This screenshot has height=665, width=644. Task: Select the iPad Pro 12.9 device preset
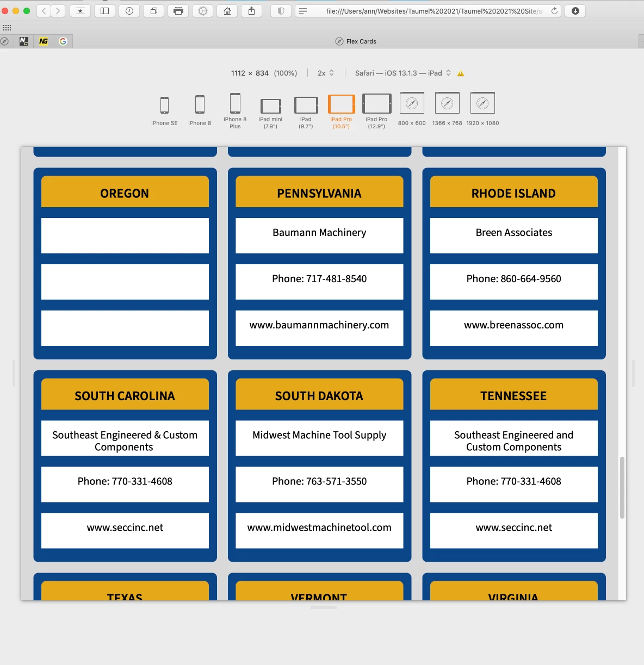tap(376, 111)
